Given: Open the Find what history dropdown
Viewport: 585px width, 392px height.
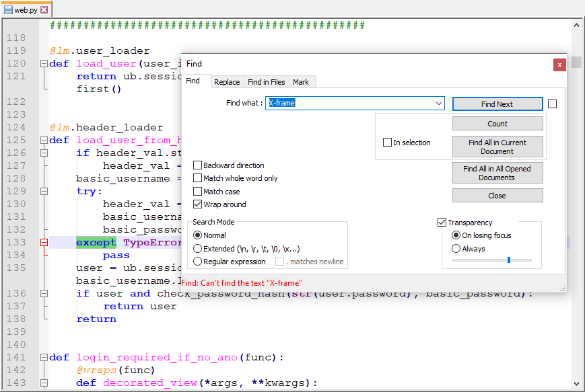Looking at the screenshot, I should pos(440,103).
